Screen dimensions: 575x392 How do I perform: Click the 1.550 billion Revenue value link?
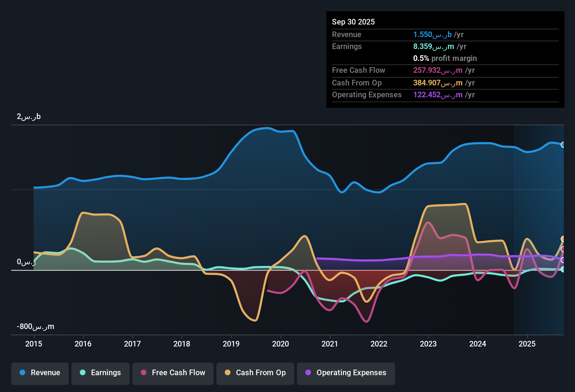pyautogui.click(x=431, y=35)
